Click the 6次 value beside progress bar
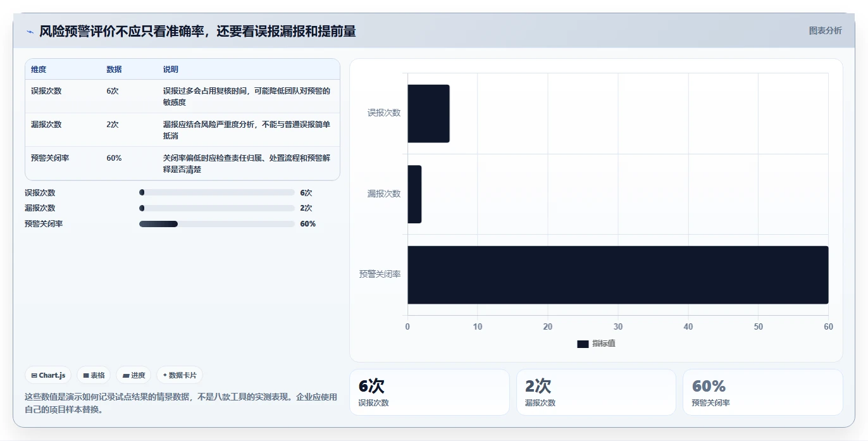 [x=306, y=193]
